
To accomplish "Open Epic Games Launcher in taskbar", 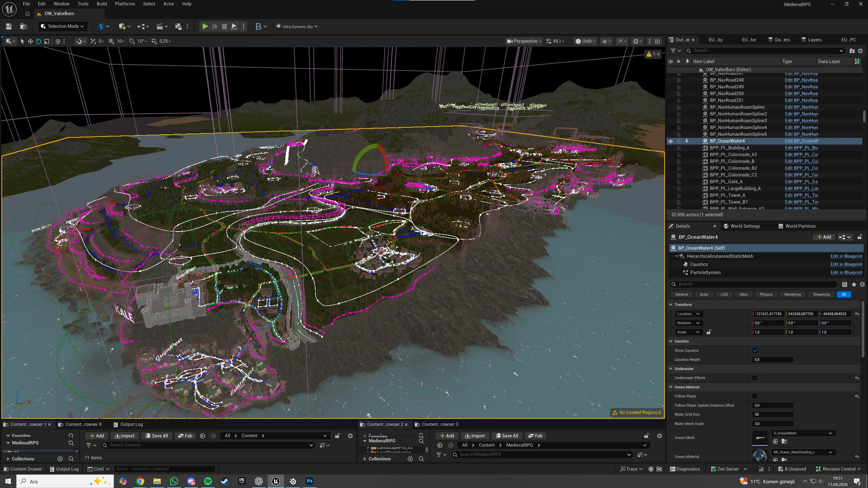I will tap(242, 481).
